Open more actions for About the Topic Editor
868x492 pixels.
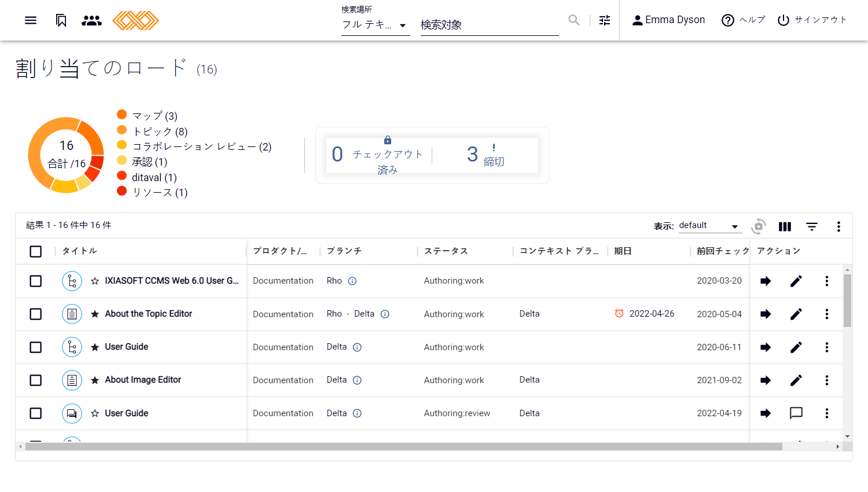pos(827,314)
